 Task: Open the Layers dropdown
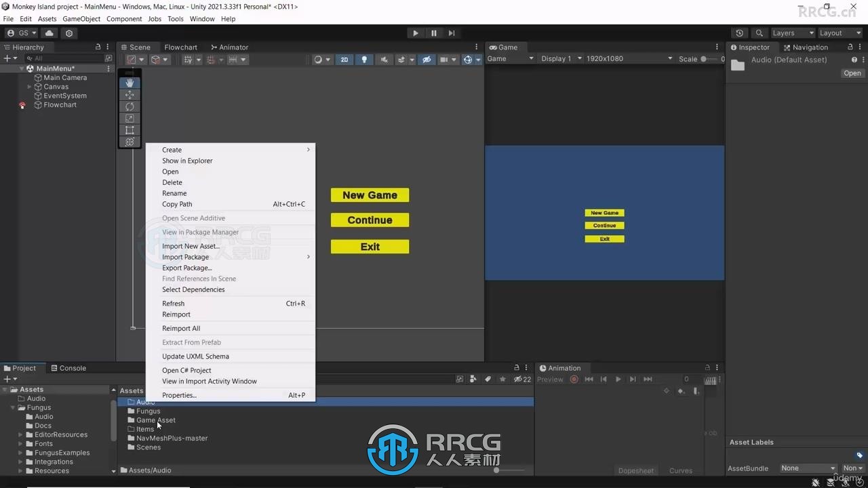(x=792, y=33)
